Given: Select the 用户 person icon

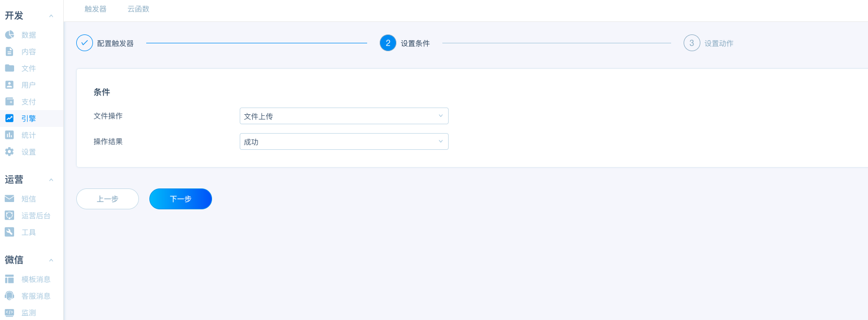Looking at the screenshot, I should pos(9,85).
